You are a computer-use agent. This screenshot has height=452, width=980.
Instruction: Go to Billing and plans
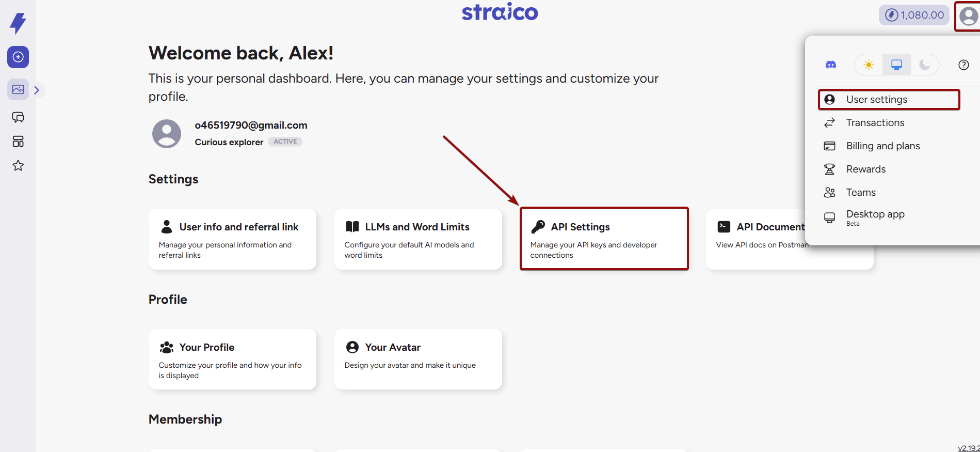[882, 146]
